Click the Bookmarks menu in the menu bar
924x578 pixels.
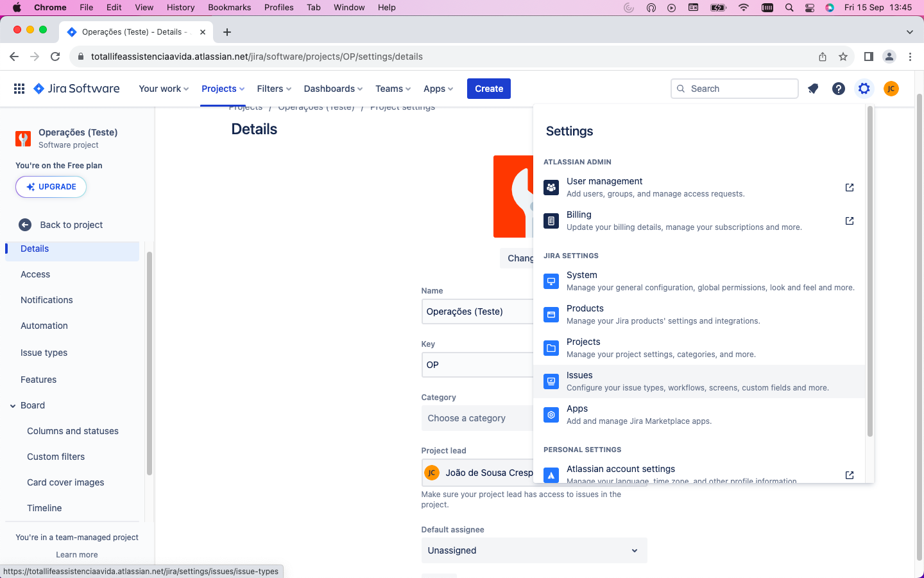click(229, 8)
